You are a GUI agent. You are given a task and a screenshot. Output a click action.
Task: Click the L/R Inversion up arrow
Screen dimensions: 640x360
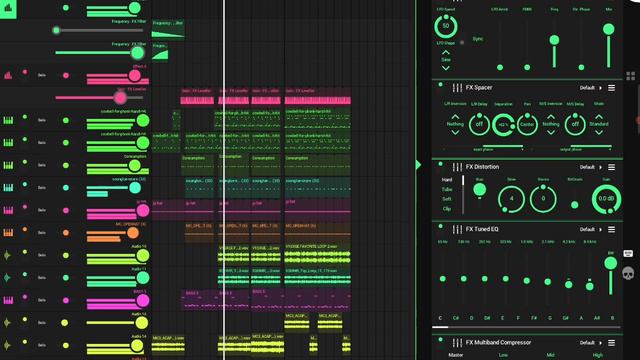pos(455,116)
